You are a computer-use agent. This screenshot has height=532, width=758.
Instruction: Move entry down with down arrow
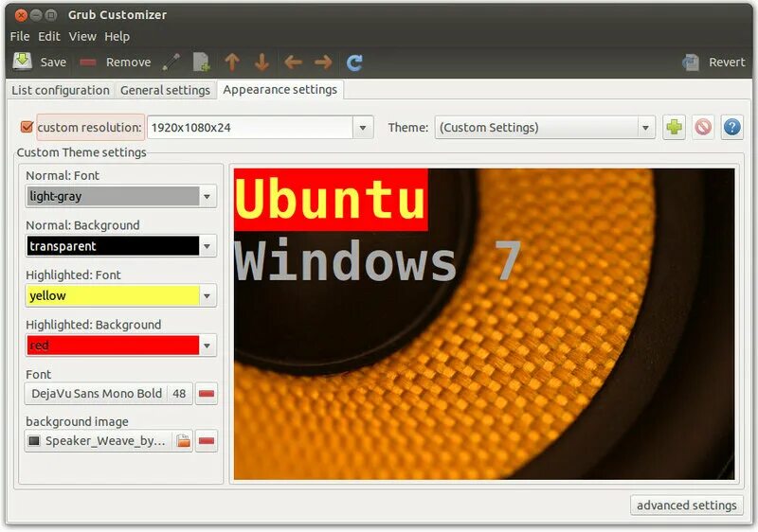click(262, 62)
